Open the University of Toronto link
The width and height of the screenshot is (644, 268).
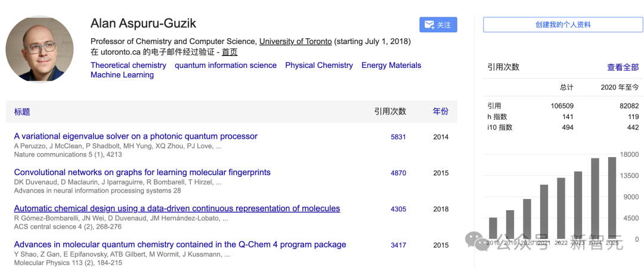(295, 42)
